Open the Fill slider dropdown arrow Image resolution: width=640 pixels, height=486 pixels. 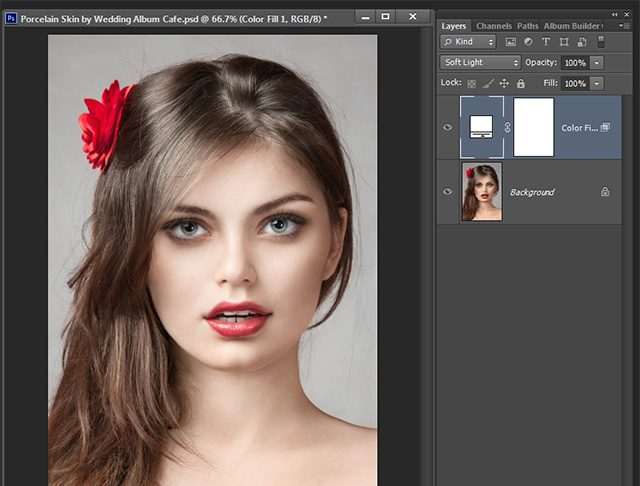pyautogui.click(x=597, y=83)
